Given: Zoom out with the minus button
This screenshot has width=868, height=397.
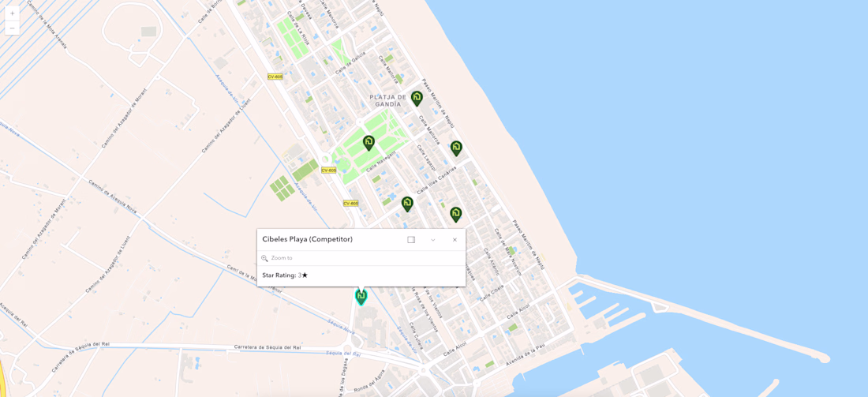Looking at the screenshot, I should click(12, 28).
